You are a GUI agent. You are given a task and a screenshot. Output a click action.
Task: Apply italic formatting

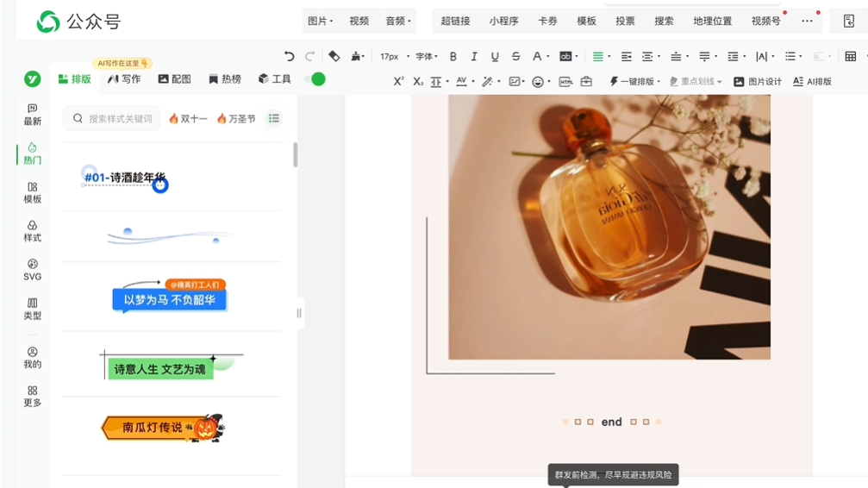[x=473, y=57]
